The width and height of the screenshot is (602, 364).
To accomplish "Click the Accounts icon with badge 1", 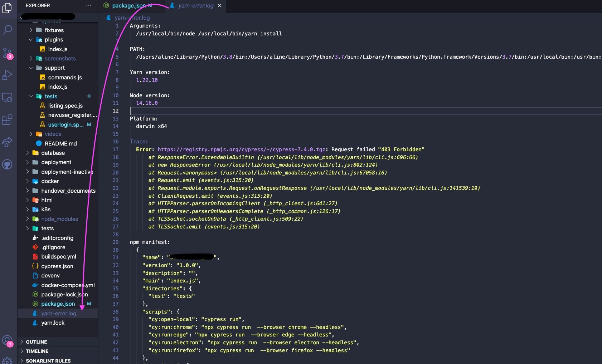I will click(8, 340).
